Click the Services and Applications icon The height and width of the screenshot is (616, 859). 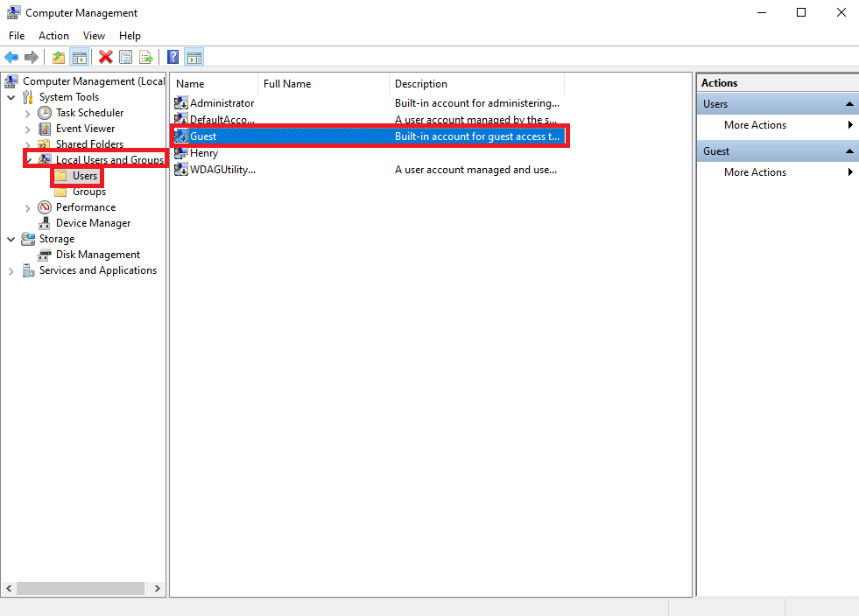29,270
